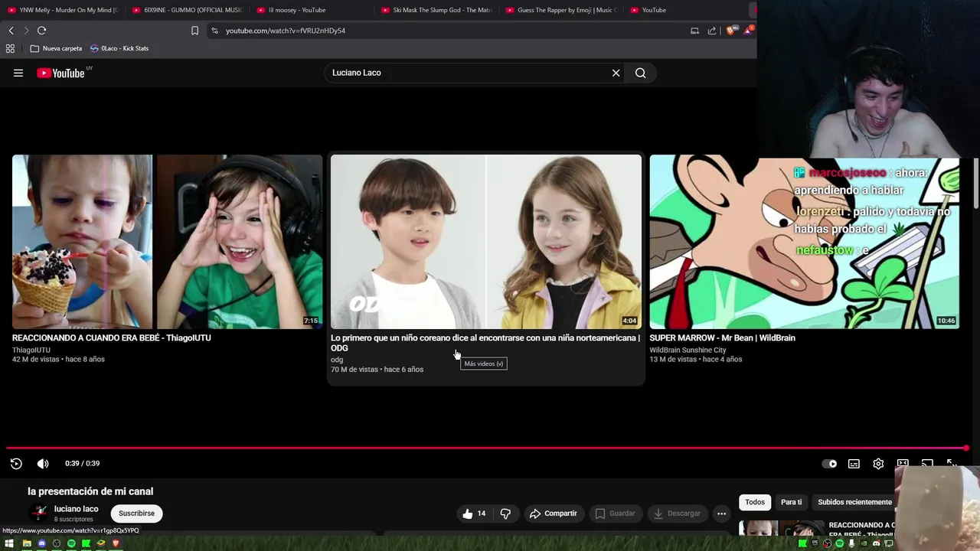
Task: Dislike the video with thumbs-down
Action: [x=505, y=514]
